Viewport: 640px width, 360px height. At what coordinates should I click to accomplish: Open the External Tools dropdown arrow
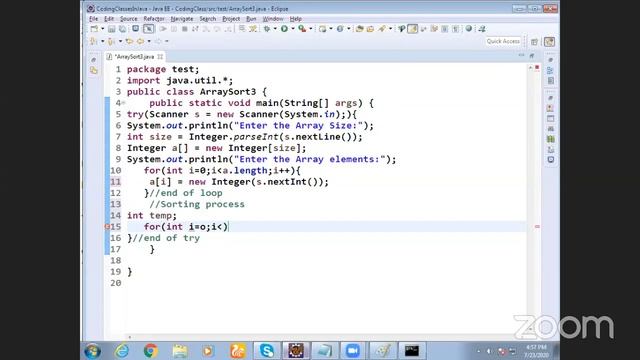(x=311, y=29)
